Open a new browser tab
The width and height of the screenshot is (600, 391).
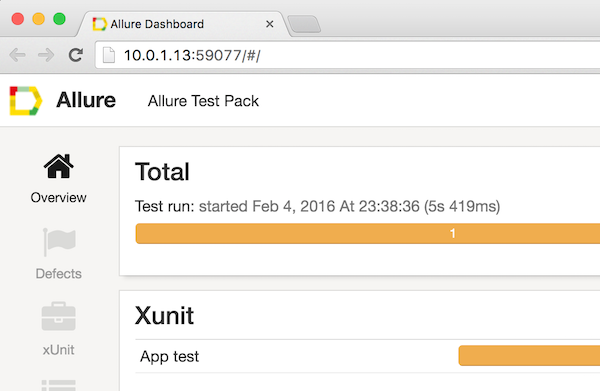click(x=304, y=24)
